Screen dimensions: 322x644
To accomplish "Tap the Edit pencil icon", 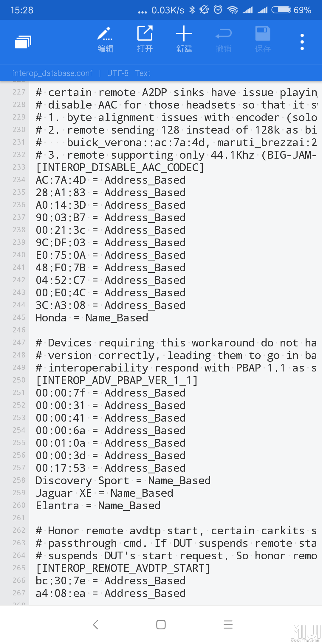I will coord(105,39).
